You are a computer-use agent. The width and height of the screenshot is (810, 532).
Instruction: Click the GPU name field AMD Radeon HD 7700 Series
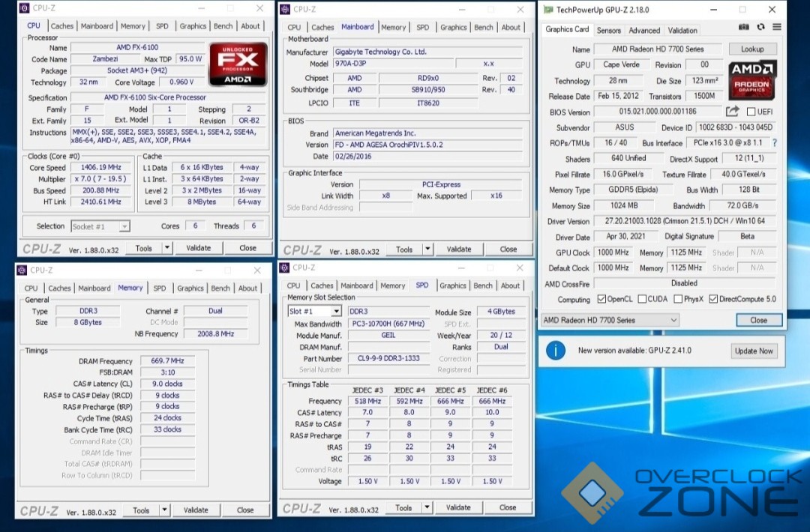click(x=658, y=49)
